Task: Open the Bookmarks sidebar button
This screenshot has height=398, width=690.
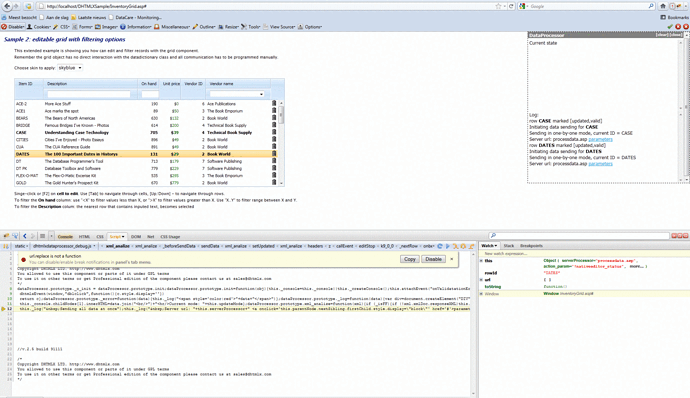Action: (x=675, y=17)
